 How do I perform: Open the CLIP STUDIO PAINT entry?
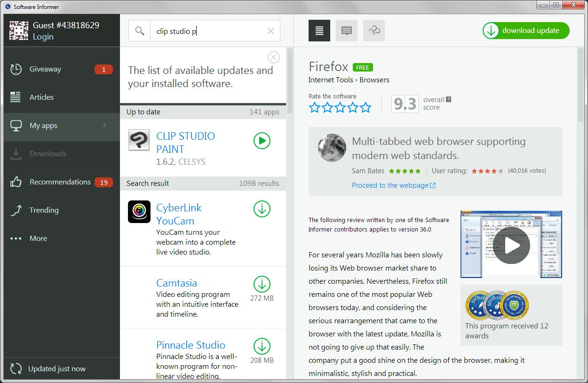click(185, 143)
